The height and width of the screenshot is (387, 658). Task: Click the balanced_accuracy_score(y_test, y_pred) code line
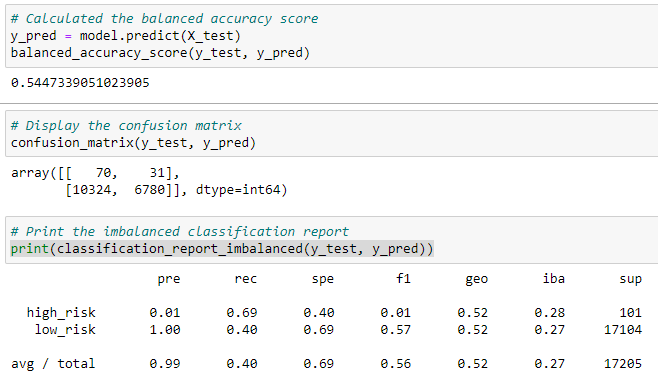[160, 53]
